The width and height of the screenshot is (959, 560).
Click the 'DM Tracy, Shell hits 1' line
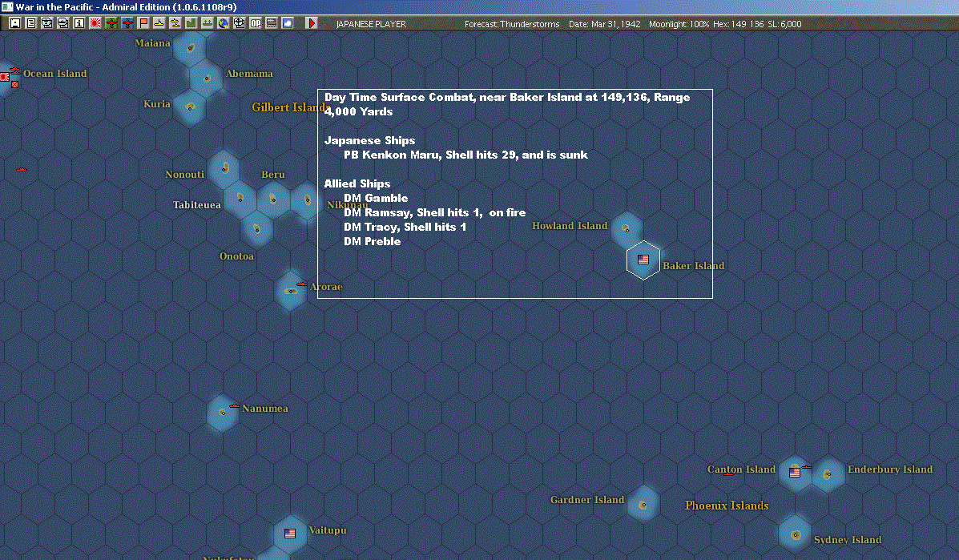tap(405, 227)
